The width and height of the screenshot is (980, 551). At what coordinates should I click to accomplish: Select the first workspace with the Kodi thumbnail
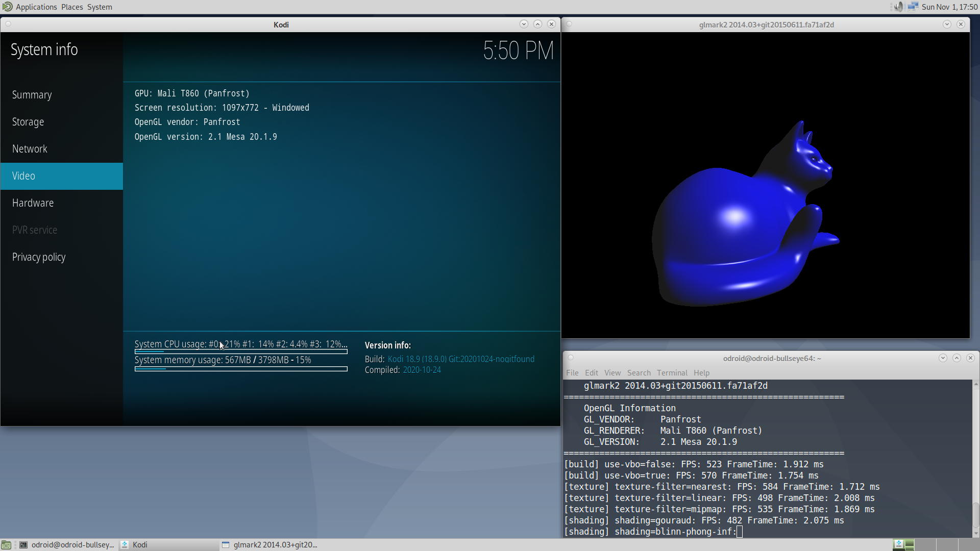tap(903, 545)
